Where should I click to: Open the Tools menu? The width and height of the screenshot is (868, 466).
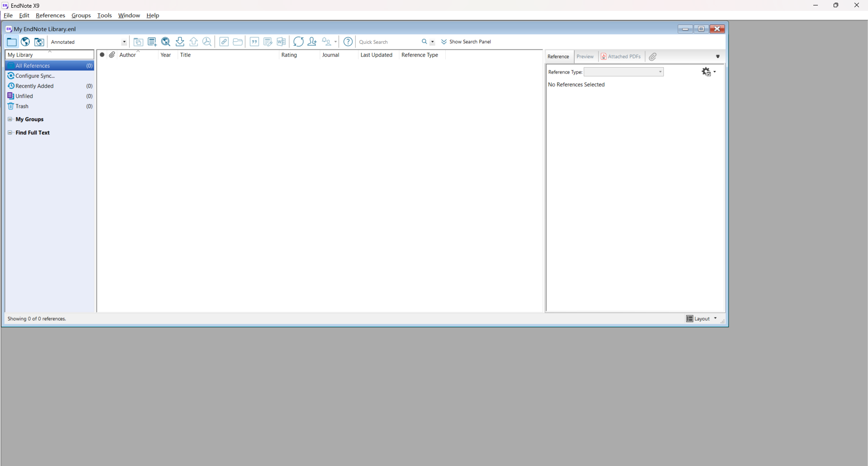point(104,15)
